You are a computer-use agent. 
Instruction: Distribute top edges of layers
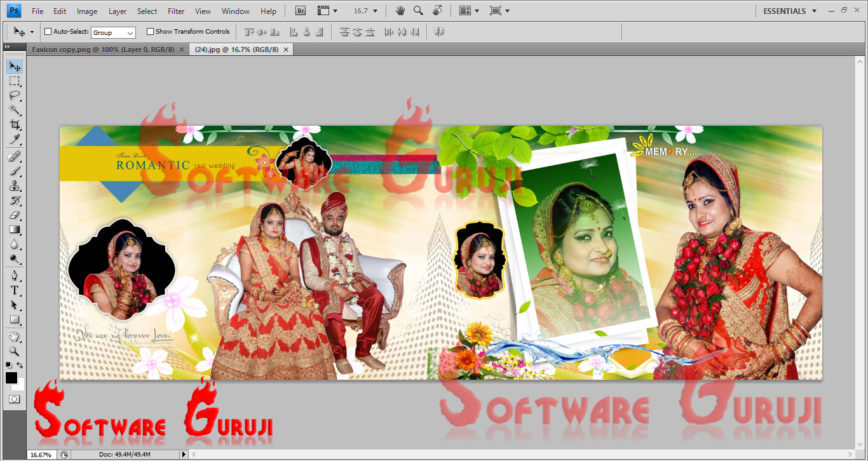coord(344,32)
